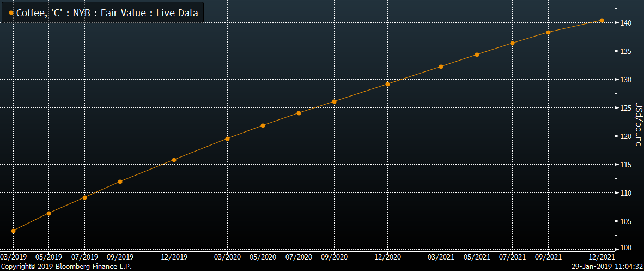
Task: Click the USd/pound axis title
Action: 639,124
